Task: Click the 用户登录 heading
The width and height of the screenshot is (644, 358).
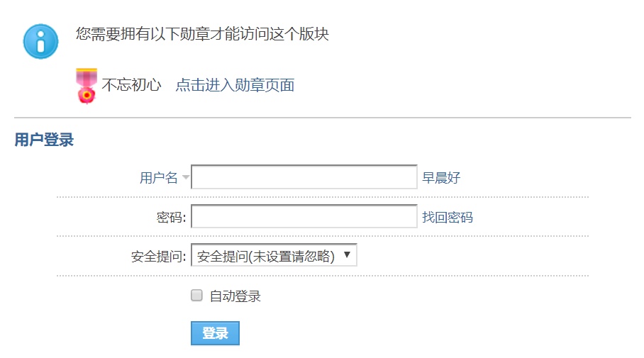Action: (44, 140)
